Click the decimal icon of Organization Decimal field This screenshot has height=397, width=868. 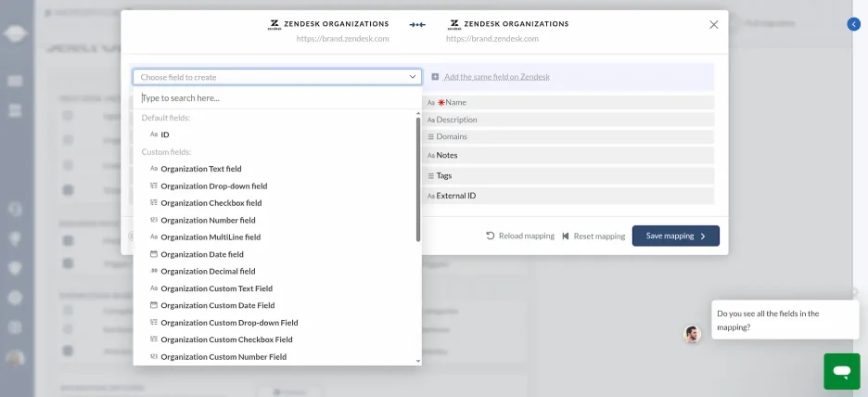[154, 271]
